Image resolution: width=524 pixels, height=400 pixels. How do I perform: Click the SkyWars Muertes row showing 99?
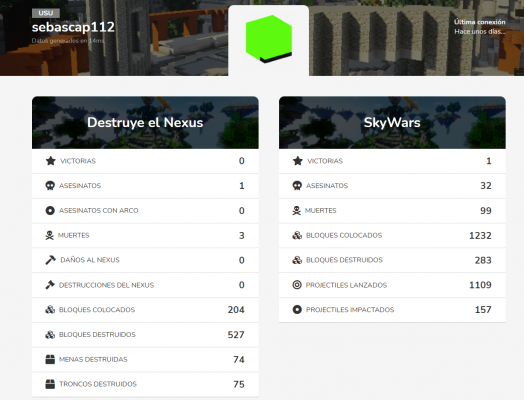pyautogui.click(x=392, y=211)
